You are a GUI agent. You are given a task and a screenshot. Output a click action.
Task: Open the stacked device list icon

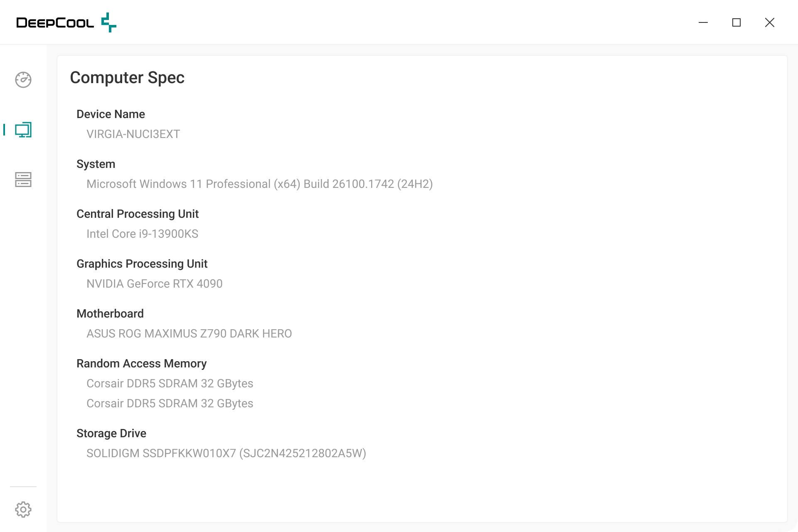[x=23, y=180]
